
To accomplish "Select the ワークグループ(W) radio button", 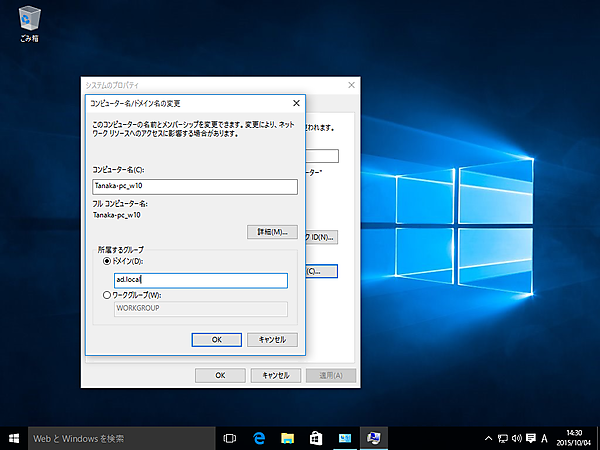I will pyautogui.click(x=107, y=295).
